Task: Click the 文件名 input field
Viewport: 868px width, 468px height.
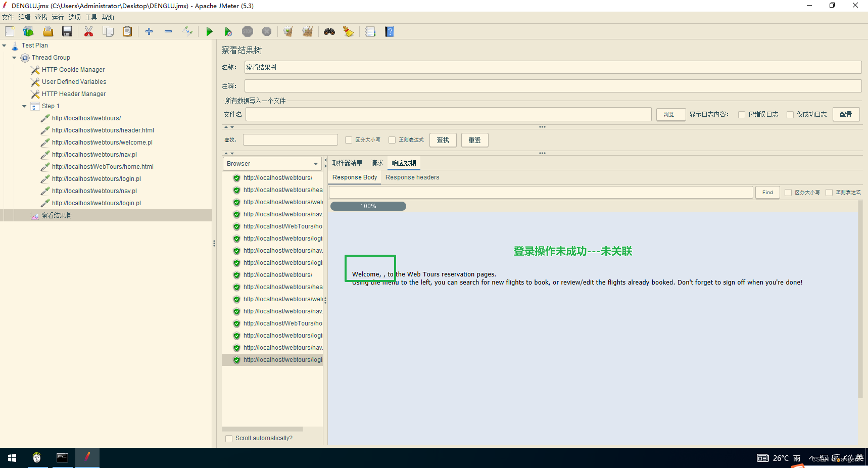Action: [x=448, y=114]
